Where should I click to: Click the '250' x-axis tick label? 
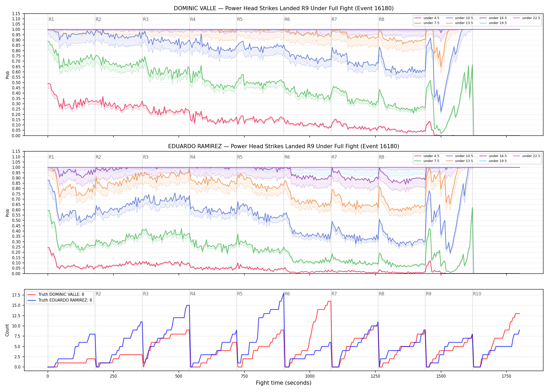pos(113,376)
